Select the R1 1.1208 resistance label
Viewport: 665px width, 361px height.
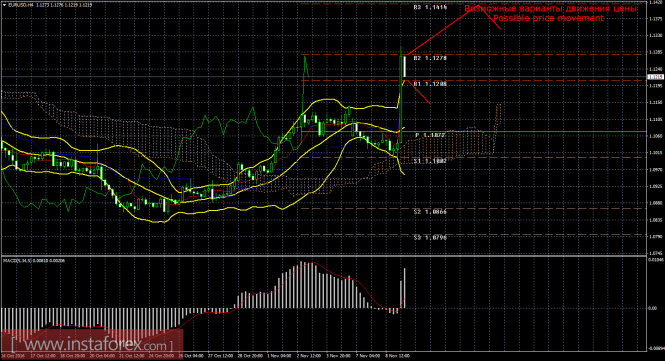coord(430,84)
